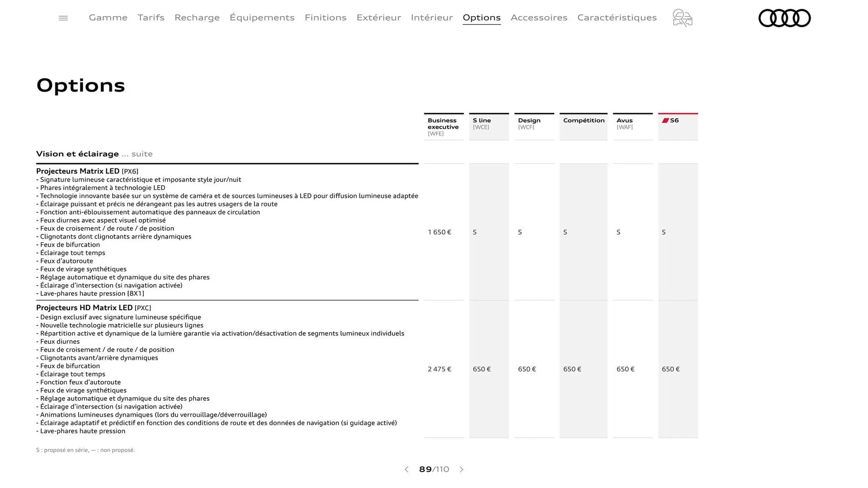Screen dimensions: 868x488
Task: Select the red S6 badge icon
Action: 665,120
